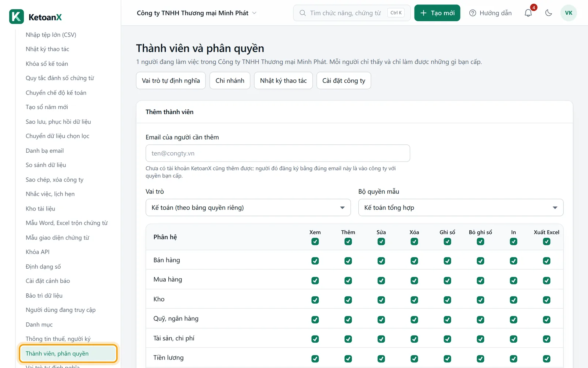Open the notifications bell

(528, 13)
